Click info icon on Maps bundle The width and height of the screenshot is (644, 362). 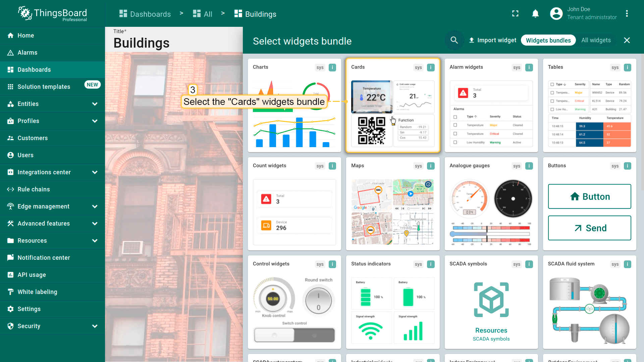[x=431, y=166]
